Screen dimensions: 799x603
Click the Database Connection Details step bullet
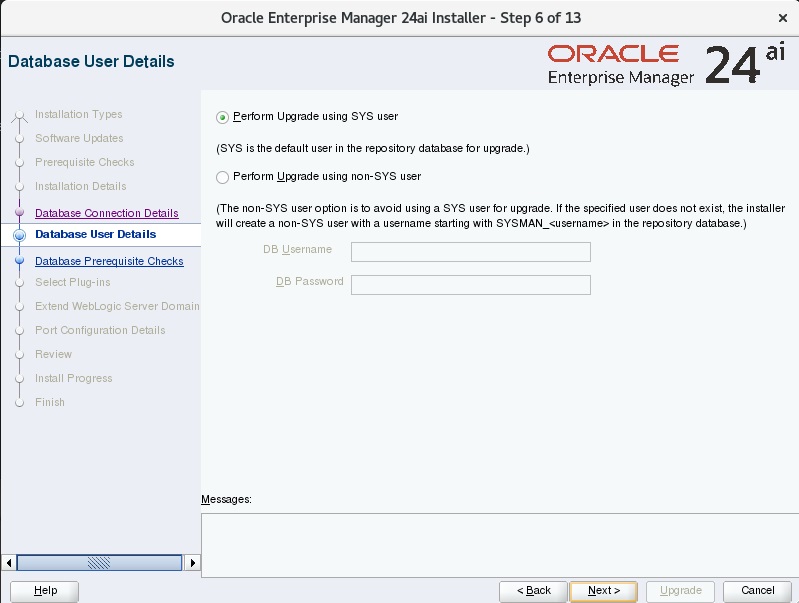point(19,212)
